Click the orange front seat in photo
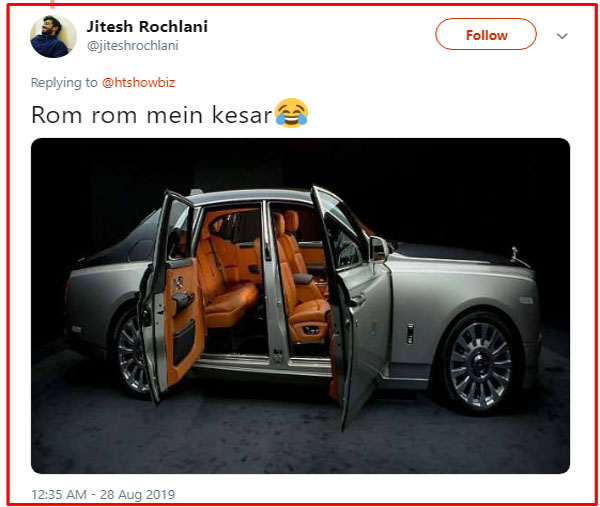Screen dimensions: 600x507 tap(302, 289)
